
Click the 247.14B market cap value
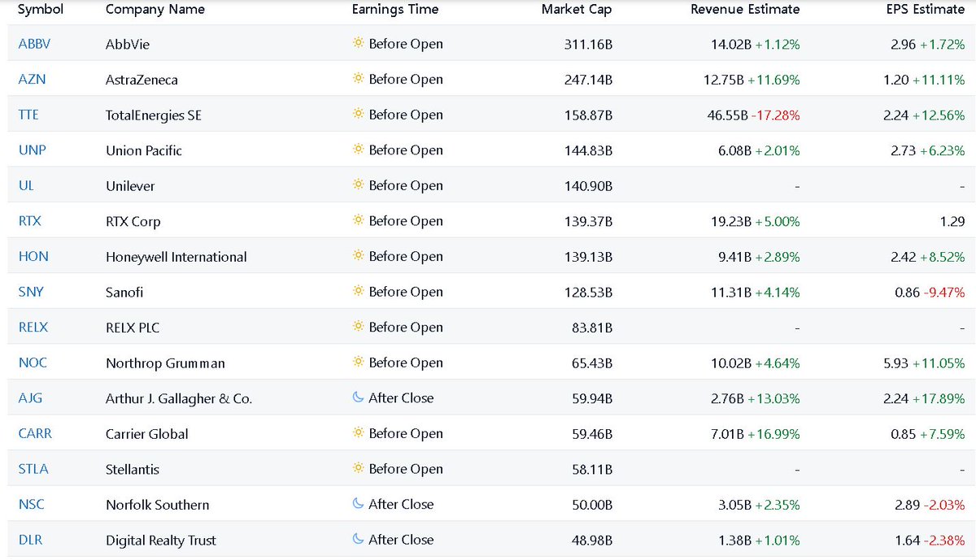pos(588,80)
